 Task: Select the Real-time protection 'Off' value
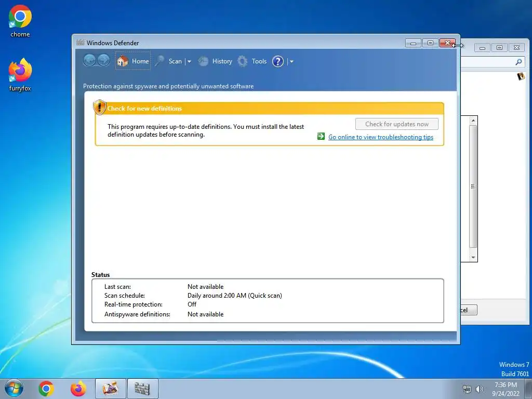(x=192, y=304)
